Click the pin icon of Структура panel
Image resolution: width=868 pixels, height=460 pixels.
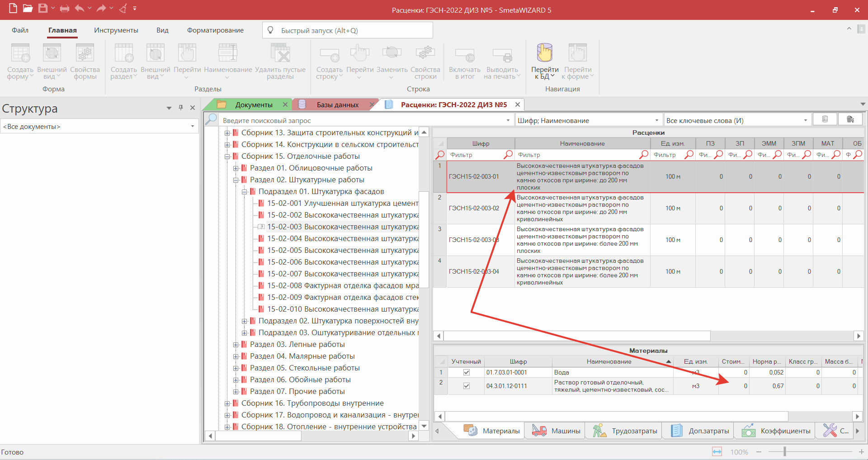181,108
